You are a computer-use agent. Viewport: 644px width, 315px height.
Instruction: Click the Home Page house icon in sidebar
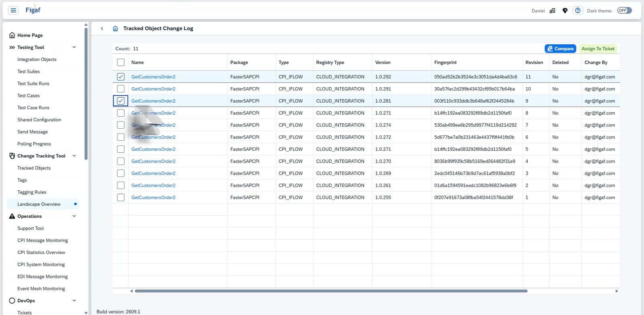[x=12, y=35]
